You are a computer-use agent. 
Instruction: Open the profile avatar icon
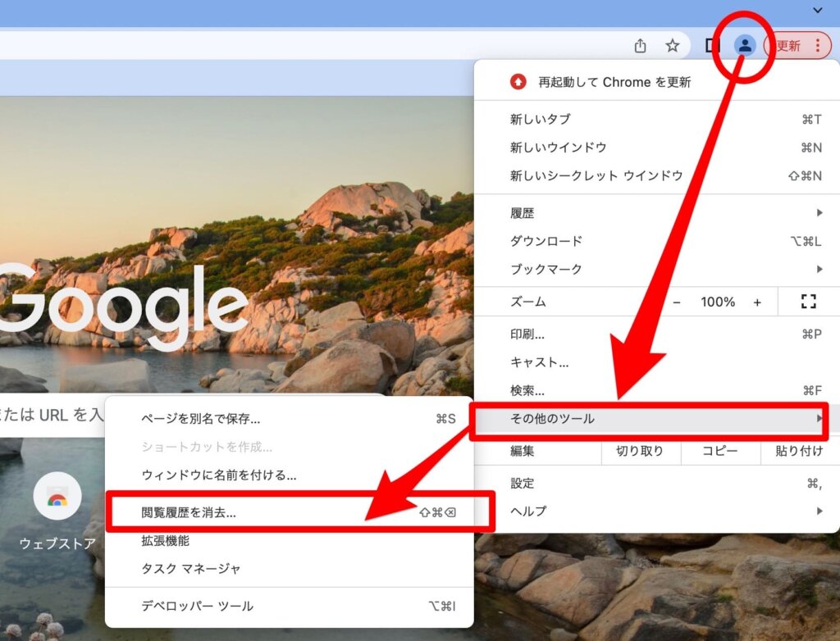coord(745,46)
